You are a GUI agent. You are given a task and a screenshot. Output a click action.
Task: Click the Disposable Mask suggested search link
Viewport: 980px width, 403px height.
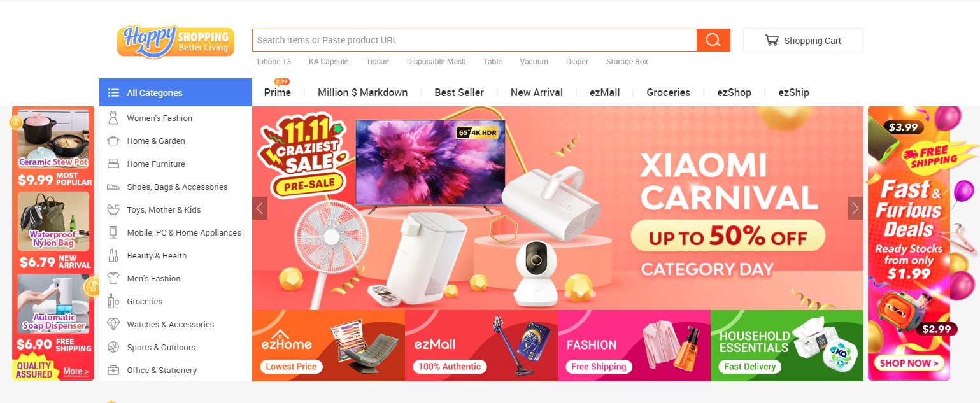pyautogui.click(x=436, y=62)
